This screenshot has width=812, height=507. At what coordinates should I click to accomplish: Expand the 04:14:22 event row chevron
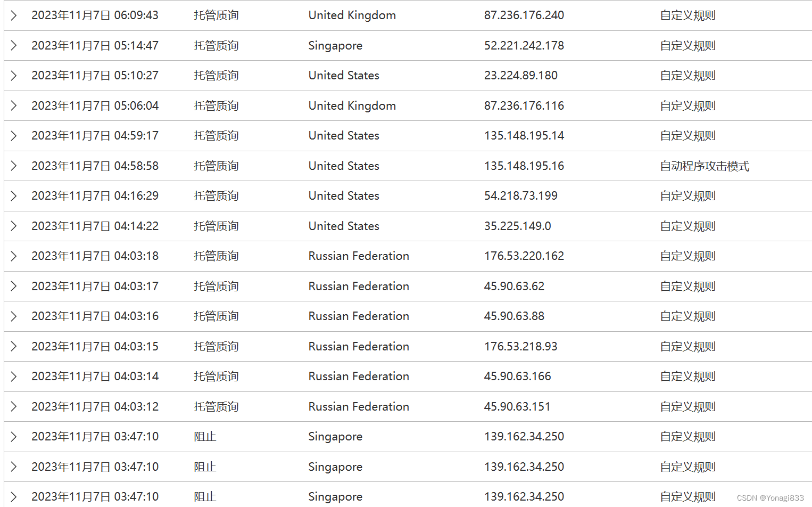[14, 226]
